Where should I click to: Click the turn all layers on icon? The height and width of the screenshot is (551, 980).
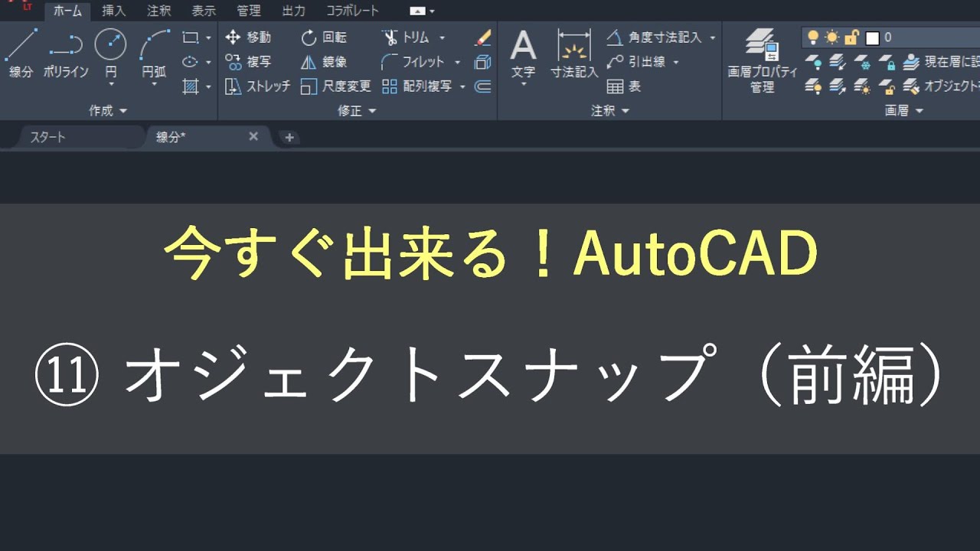point(814,86)
